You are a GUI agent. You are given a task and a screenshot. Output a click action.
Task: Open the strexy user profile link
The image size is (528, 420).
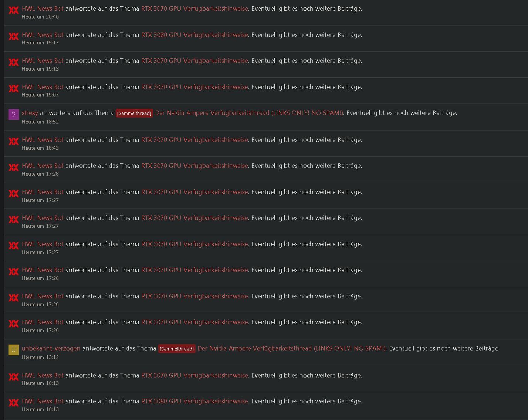pyautogui.click(x=30, y=113)
